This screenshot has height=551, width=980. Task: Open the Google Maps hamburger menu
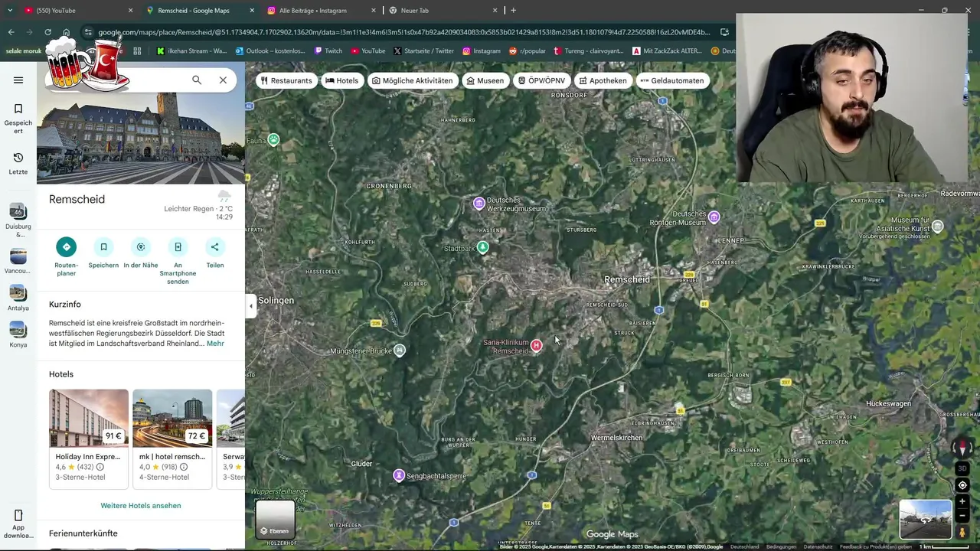pyautogui.click(x=18, y=80)
